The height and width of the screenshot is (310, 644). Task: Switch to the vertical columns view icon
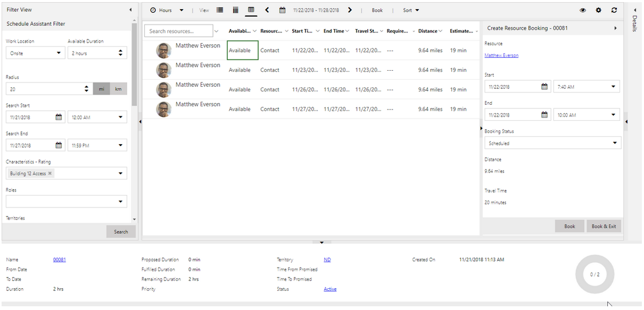[235, 10]
